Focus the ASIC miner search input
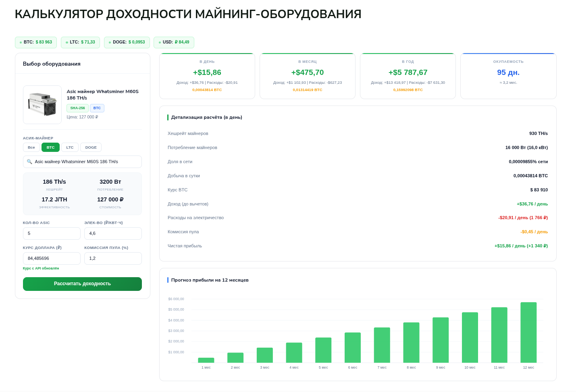The width and height of the screenshot is (576, 392). point(82,162)
